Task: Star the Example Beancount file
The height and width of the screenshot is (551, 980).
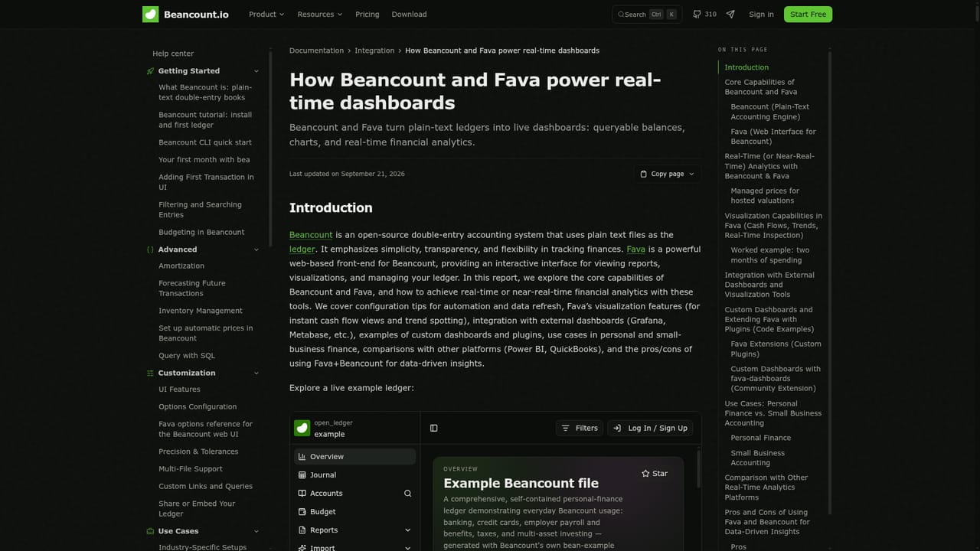Action: tap(655, 474)
